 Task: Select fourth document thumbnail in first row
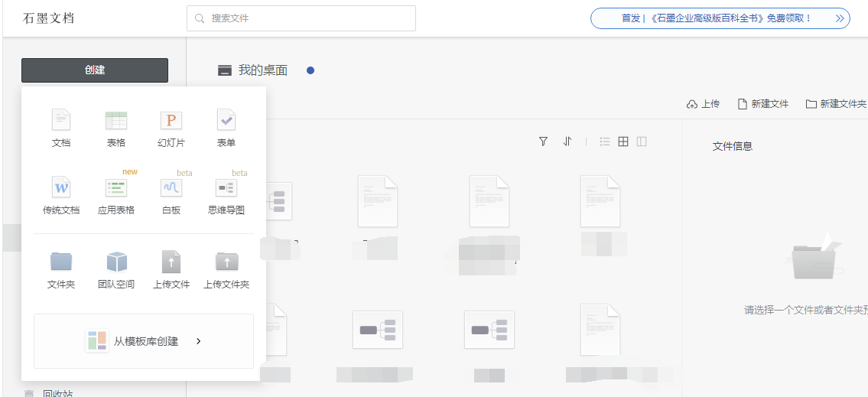pos(600,201)
